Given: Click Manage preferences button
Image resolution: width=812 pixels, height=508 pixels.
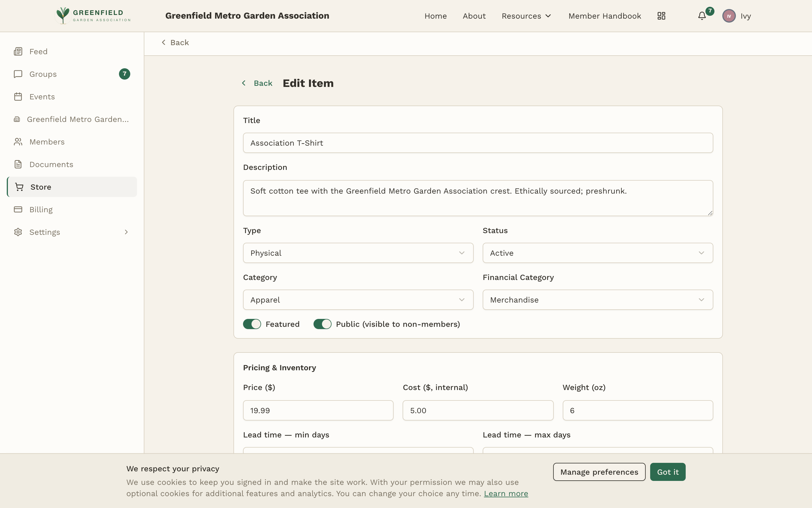Looking at the screenshot, I should [599, 472].
